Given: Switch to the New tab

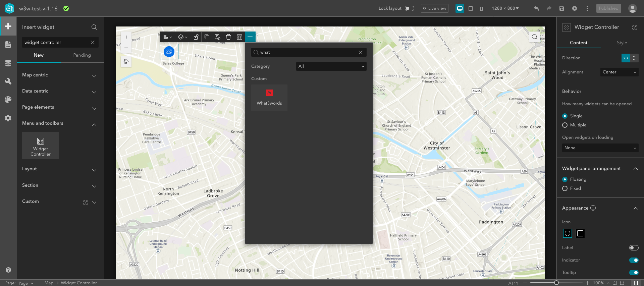Looking at the screenshot, I should coord(39,55).
